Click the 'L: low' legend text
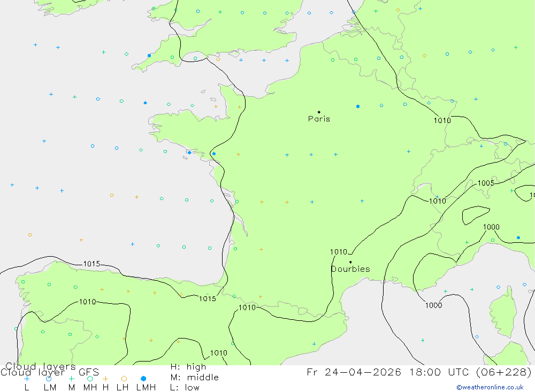This screenshot has width=535, height=392. tap(185, 388)
